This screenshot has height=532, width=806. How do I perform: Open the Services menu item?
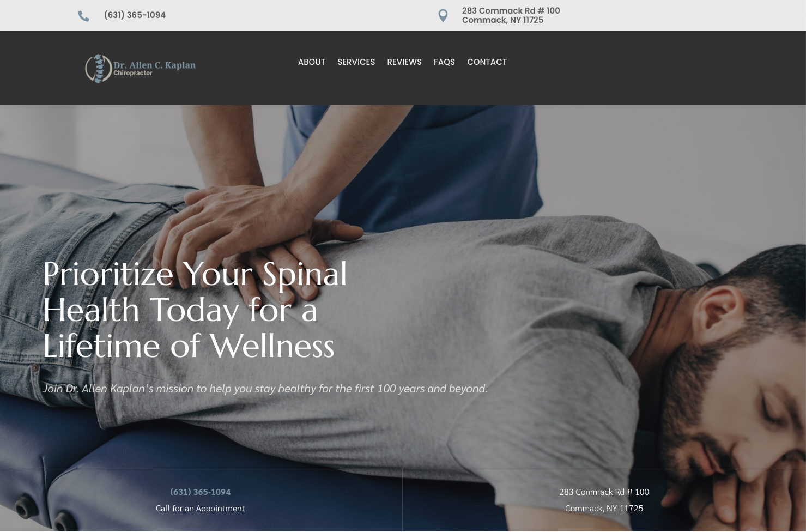356,62
